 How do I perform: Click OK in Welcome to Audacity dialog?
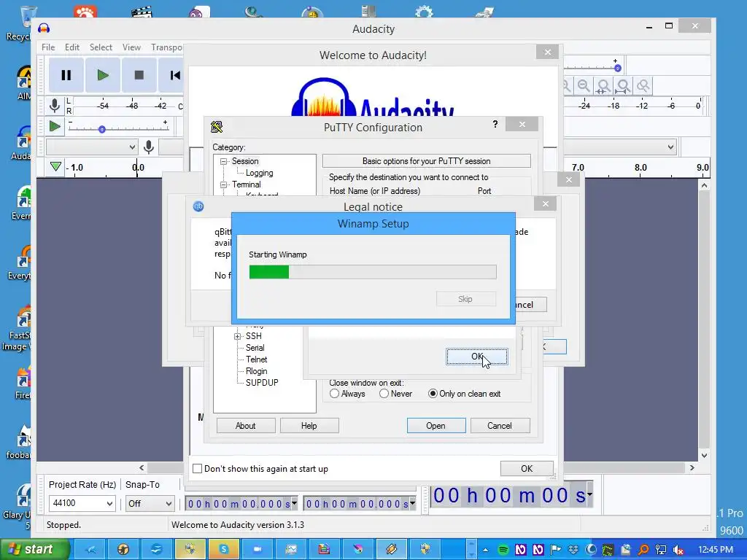[x=527, y=469]
